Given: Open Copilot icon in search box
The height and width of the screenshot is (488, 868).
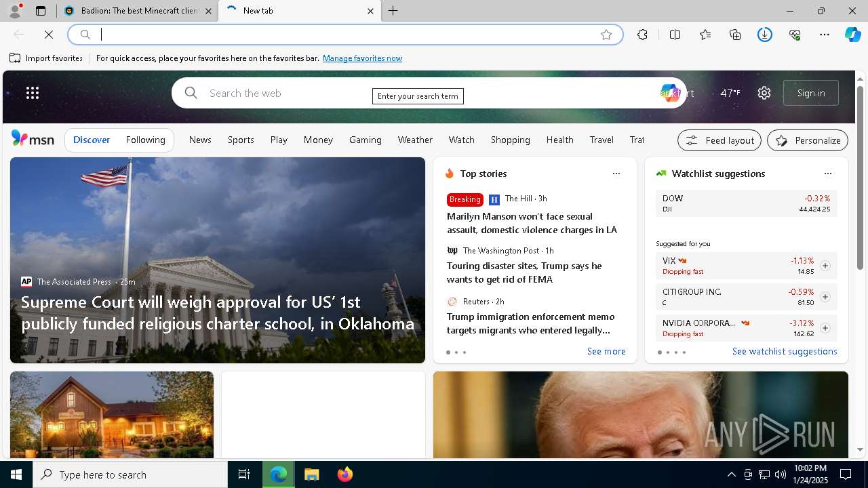Looking at the screenshot, I should click(669, 93).
